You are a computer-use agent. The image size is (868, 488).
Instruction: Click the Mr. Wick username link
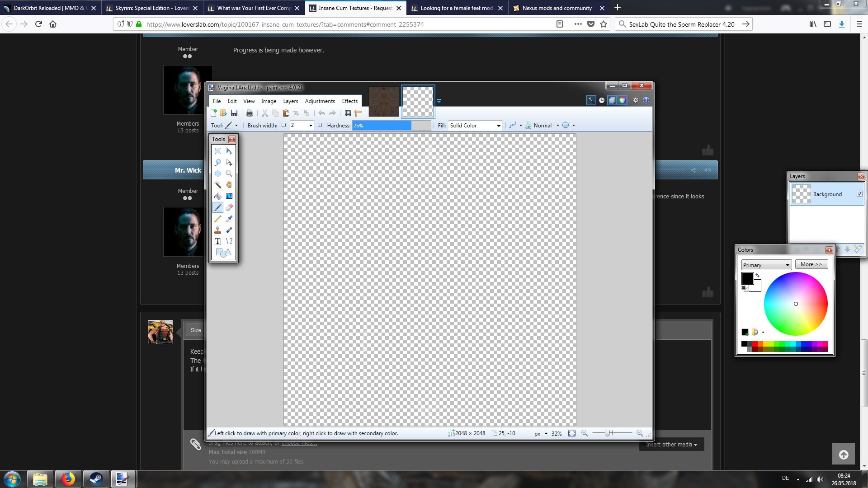[x=188, y=170]
